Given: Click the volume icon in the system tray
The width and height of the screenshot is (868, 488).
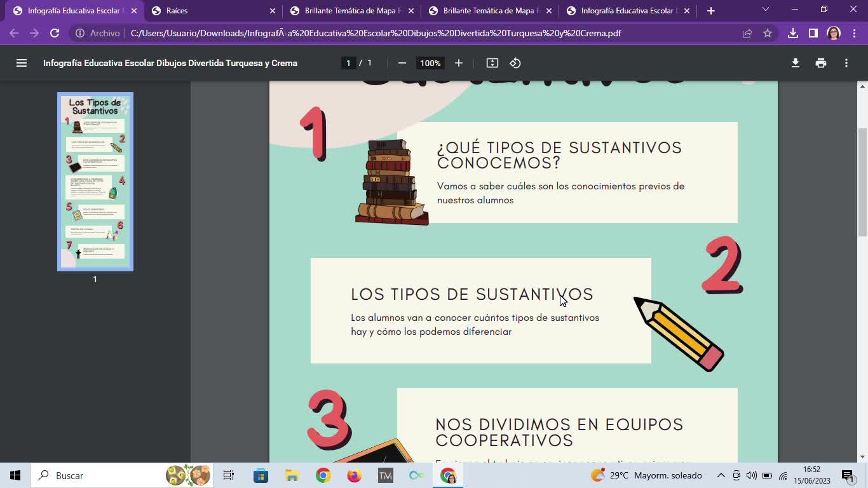Looking at the screenshot, I should coord(752,475).
